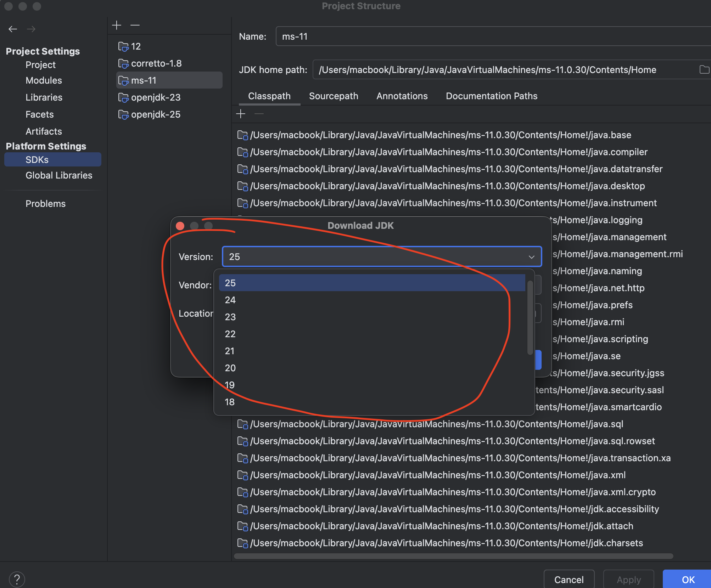The height and width of the screenshot is (588, 711).
Task: Browse JDK home path folder icon
Action: [704, 70]
